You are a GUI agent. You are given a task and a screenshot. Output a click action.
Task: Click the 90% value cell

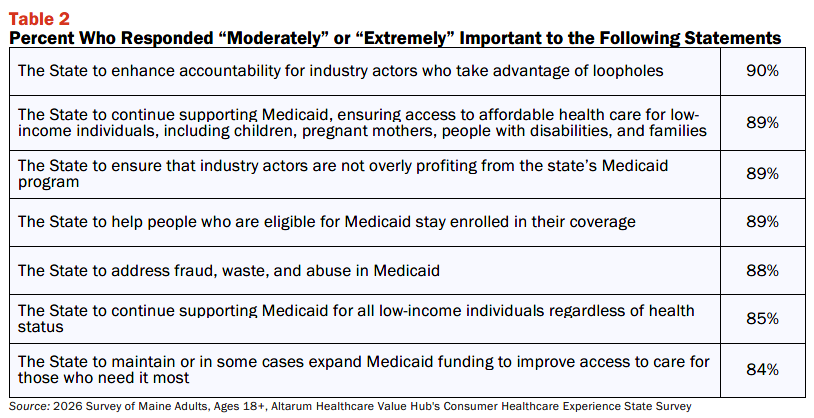pyautogui.click(x=763, y=71)
